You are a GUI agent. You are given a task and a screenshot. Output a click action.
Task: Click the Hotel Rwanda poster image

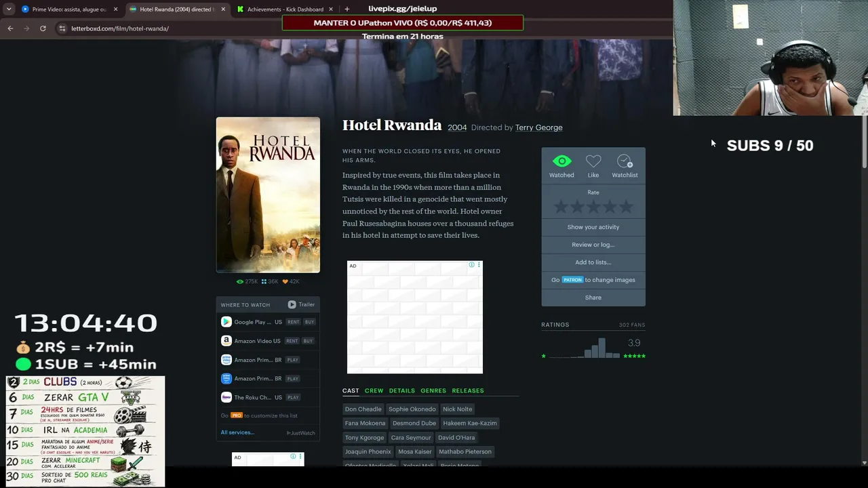tap(268, 195)
